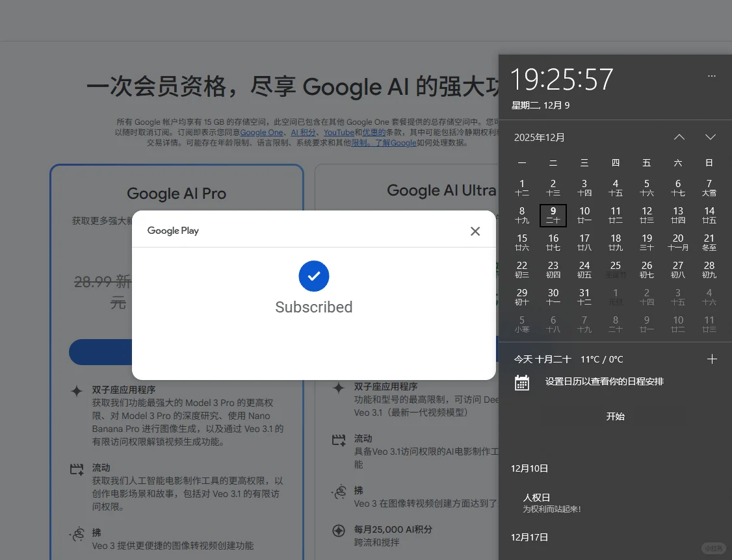Click the plus icon to add a calendar event
The height and width of the screenshot is (560, 732).
point(712,358)
